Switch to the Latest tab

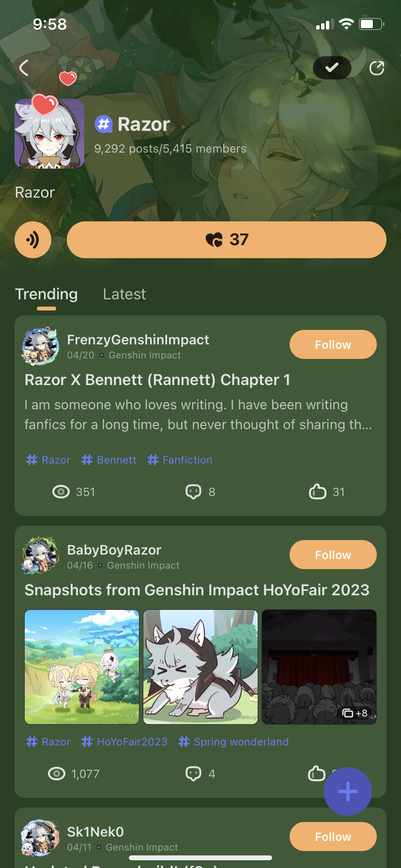tap(124, 294)
